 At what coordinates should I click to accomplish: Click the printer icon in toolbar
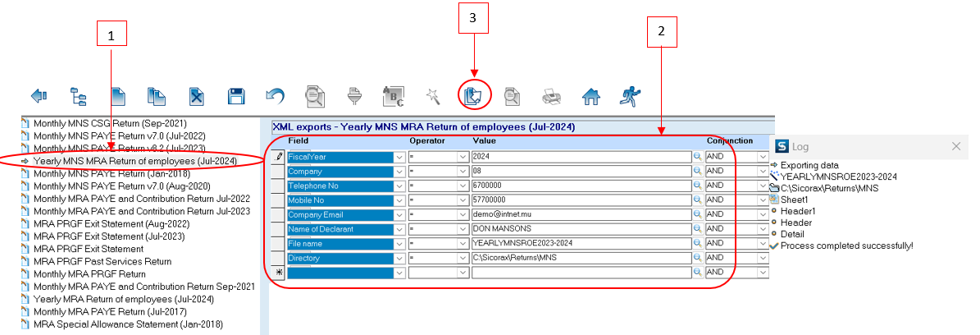pos(551,96)
